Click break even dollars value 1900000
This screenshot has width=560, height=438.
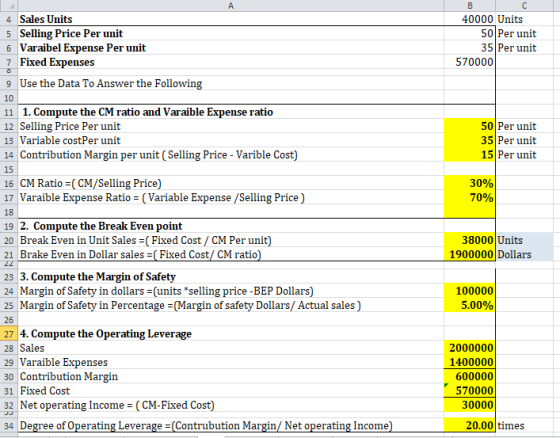[470, 254]
